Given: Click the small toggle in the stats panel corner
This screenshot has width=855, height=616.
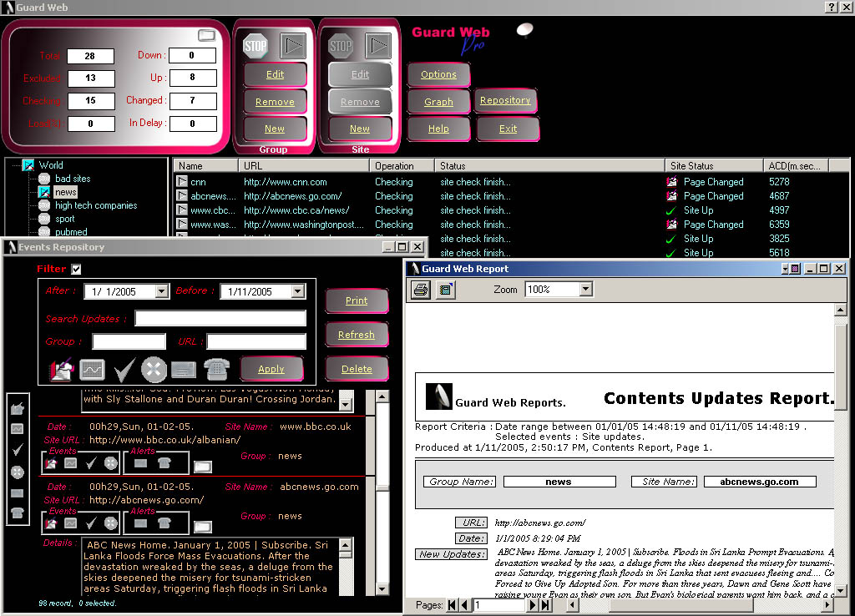Looking at the screenshot, I should click(x=207, y=35).
